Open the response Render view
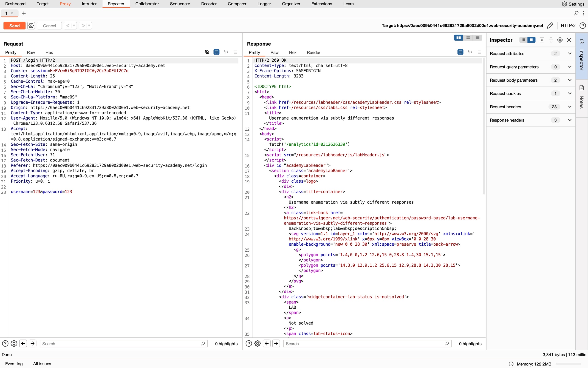Image resolution: width=588 pixels, height=368 pixels. (x=314, y=52)
